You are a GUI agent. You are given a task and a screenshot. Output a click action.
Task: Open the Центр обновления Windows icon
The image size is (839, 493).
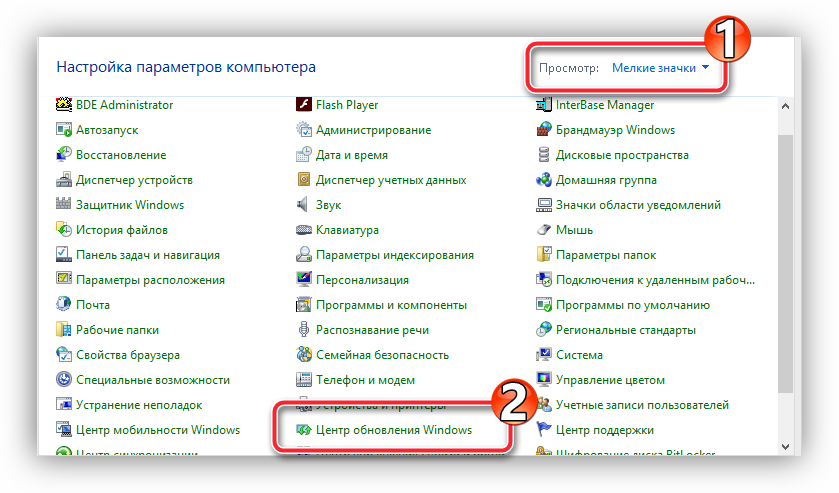303,430
